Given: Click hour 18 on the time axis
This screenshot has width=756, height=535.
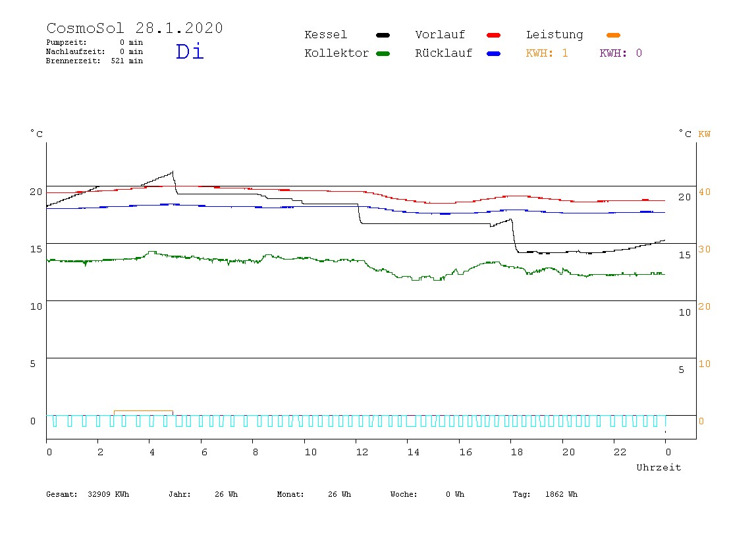Looking at the screenshot, I should coord(516,453).
